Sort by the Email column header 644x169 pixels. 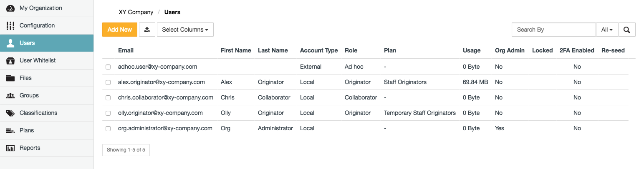126,50
